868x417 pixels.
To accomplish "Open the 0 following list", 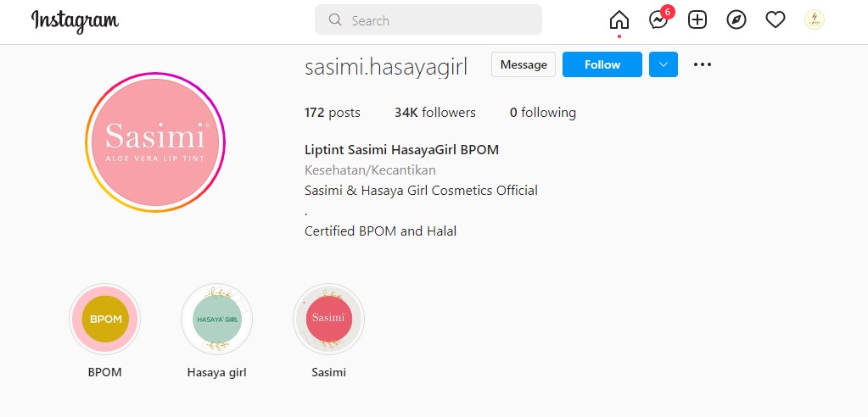I will click(x=542, y=113).
